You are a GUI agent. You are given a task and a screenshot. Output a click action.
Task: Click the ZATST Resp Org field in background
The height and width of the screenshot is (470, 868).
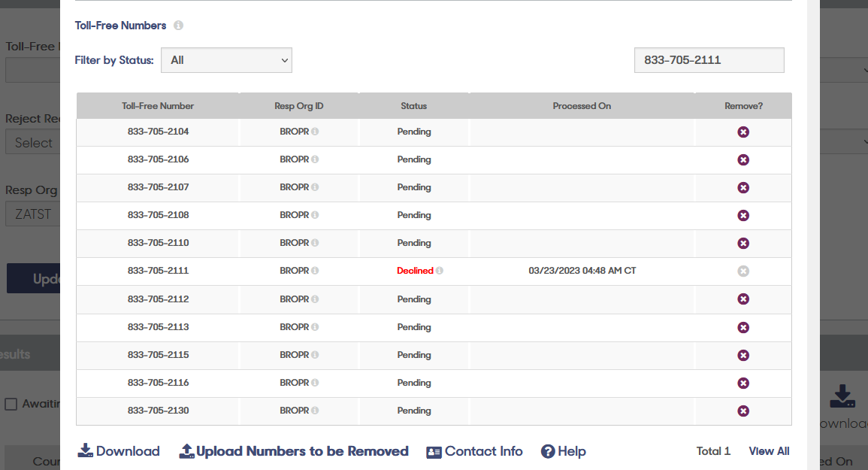[33, 214]
